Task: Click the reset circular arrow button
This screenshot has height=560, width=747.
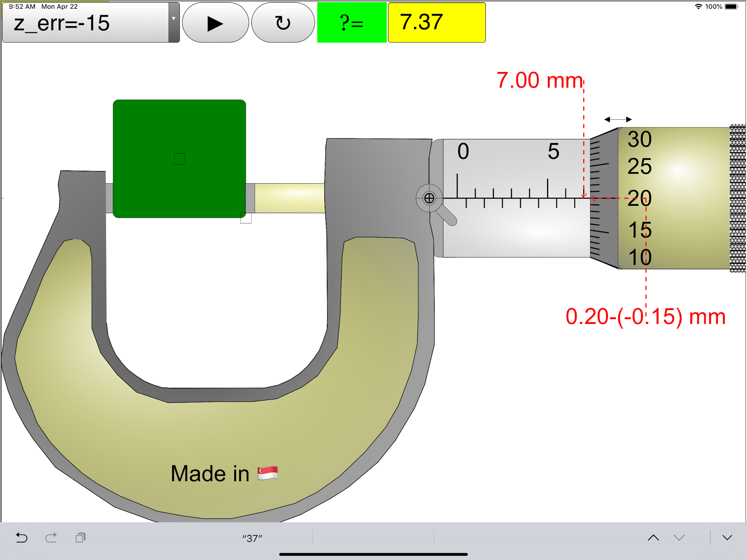Action: 283,23
